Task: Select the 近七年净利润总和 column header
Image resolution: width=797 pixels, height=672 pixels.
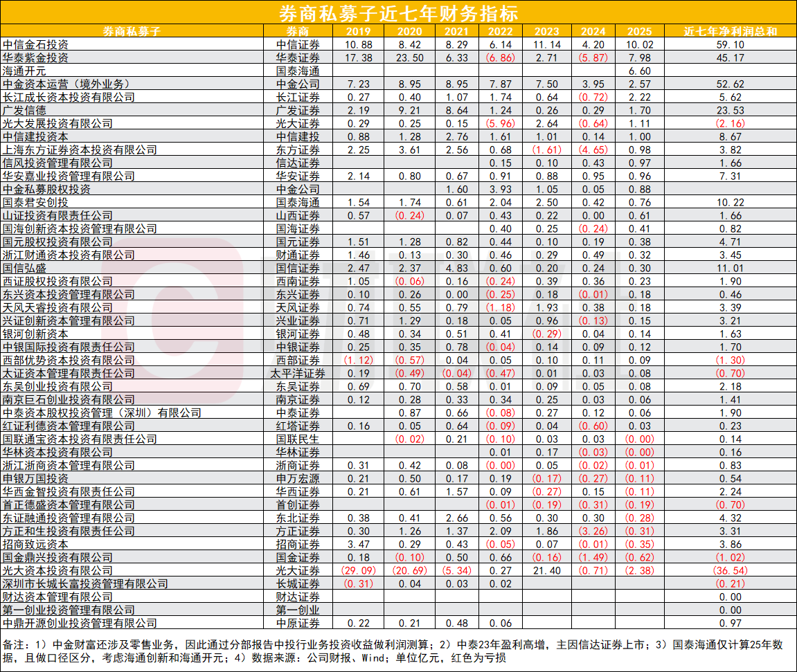Action: tap(731, 31)
